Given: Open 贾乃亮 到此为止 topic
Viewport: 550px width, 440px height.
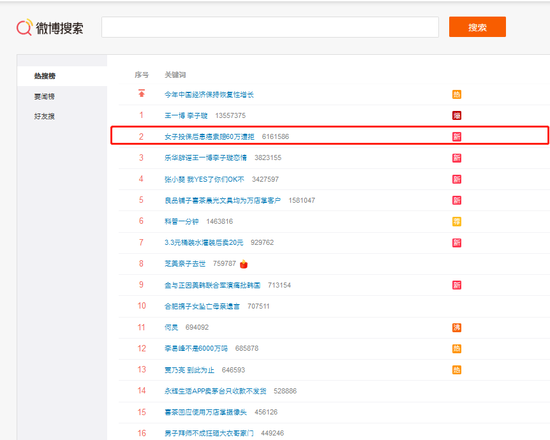Looking at the screenshot, I should pyautogui.click(x=189, y=370).
